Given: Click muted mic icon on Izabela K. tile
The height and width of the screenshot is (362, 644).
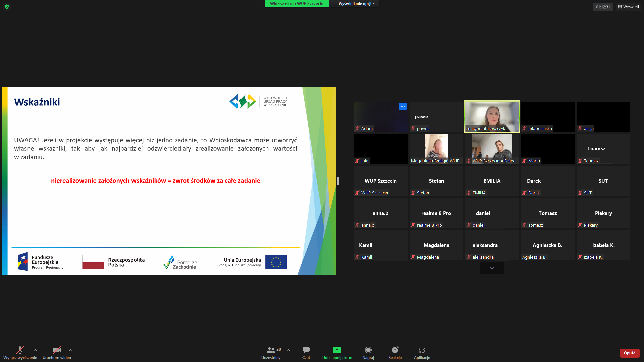Looking at the screenshot, I should click(x=580, y=257).
